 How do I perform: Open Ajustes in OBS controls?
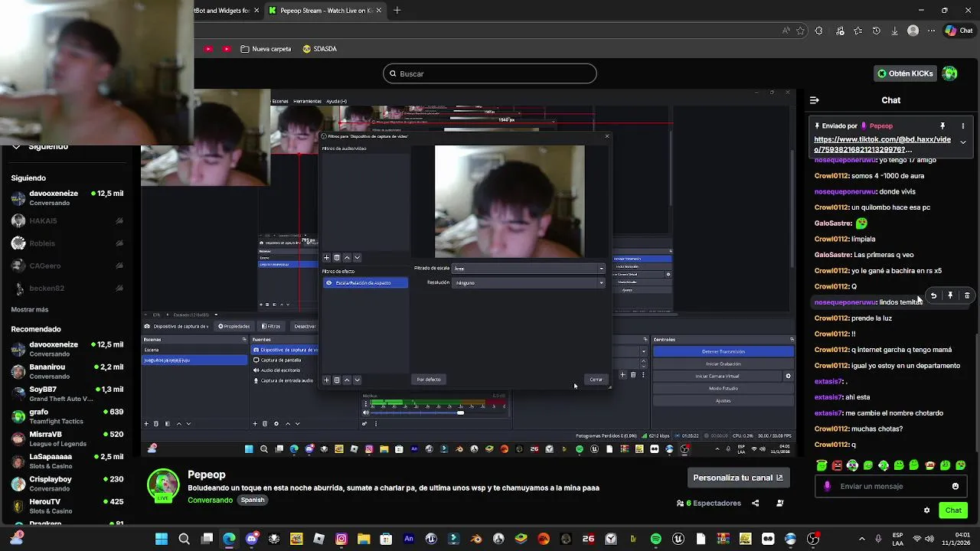coord(723,401)
